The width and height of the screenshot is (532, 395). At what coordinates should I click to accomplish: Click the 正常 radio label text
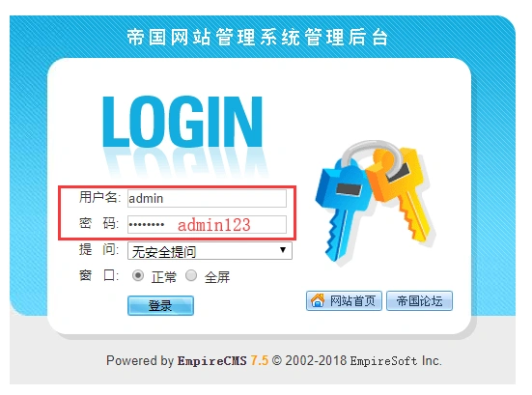[x=164, y=277]
